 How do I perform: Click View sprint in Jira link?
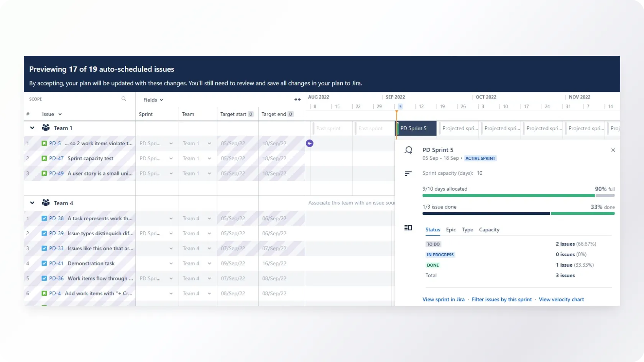[x=443, y=300]
